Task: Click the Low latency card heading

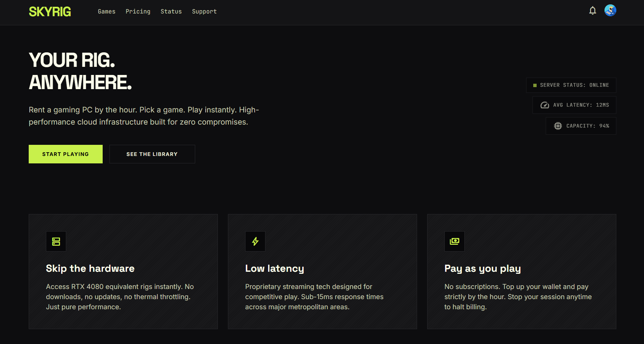Action: 275,268
